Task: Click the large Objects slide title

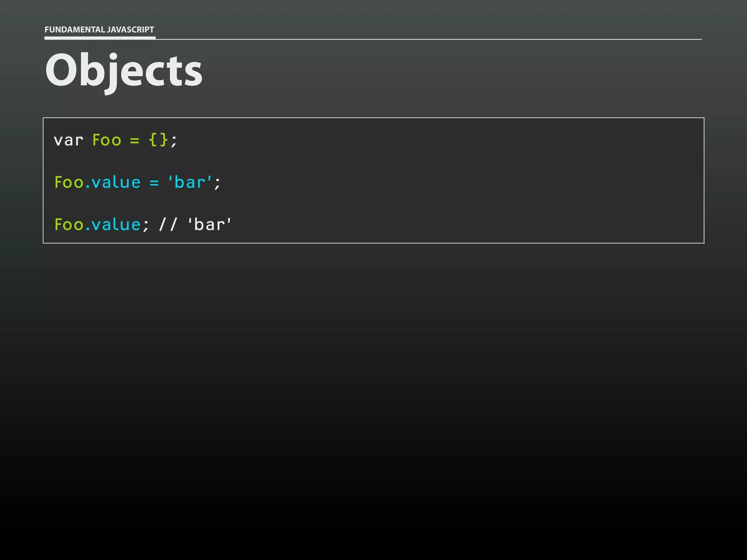Action: (x=124, y=71)
